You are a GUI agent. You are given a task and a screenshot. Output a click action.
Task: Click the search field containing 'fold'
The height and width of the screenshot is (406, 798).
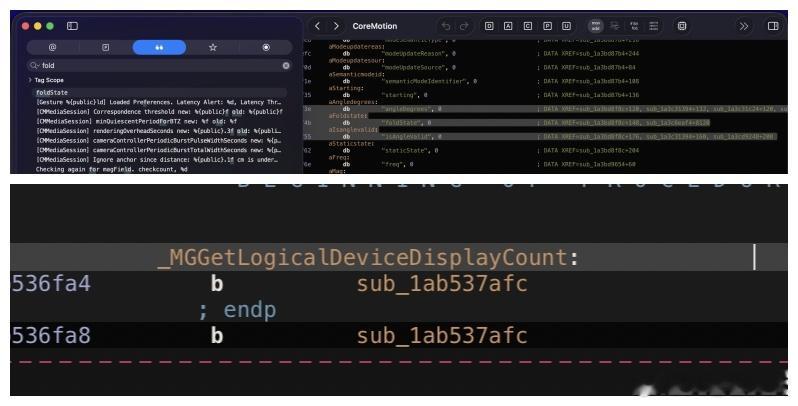pyautogui.click(x=159, y=65)
